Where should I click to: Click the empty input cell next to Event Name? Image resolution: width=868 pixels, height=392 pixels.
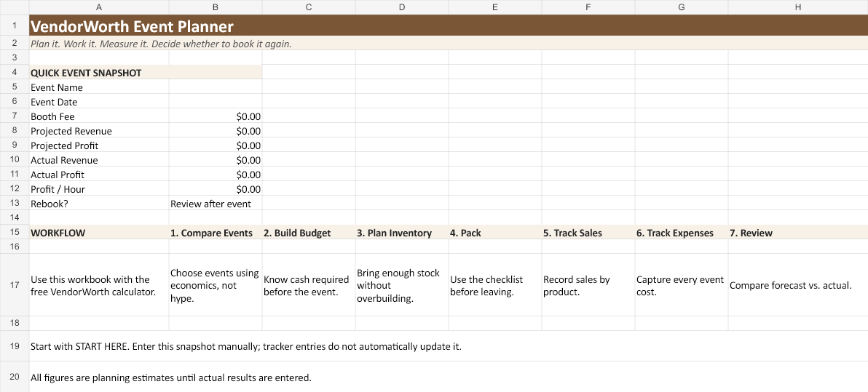tap(216, 87)
